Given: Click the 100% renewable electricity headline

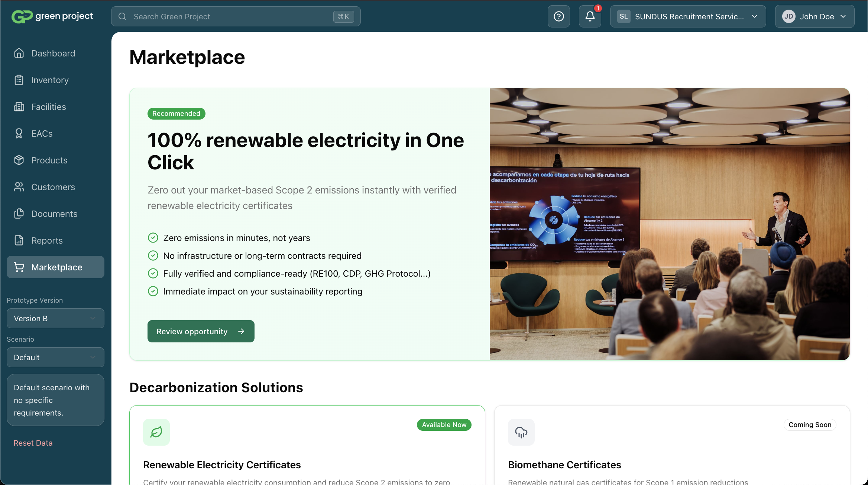Looking at the screenshot, I should [305, 151].
